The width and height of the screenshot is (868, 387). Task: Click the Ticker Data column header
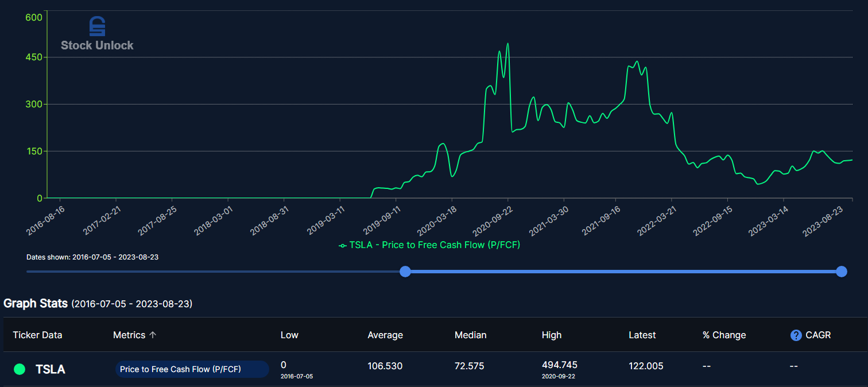37,335
